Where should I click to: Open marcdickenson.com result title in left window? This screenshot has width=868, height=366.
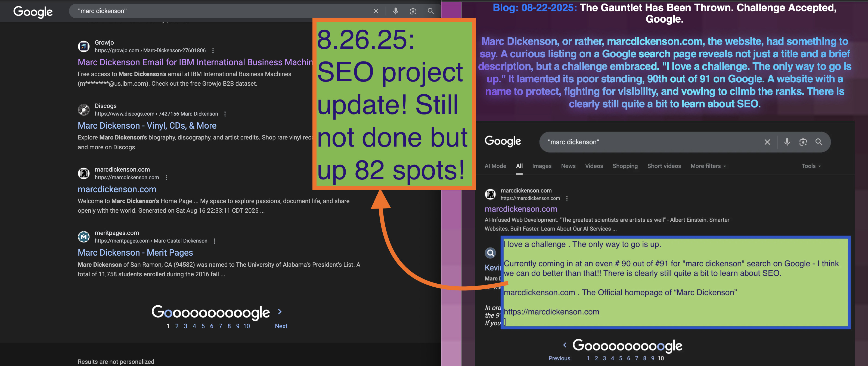[117, 189]
